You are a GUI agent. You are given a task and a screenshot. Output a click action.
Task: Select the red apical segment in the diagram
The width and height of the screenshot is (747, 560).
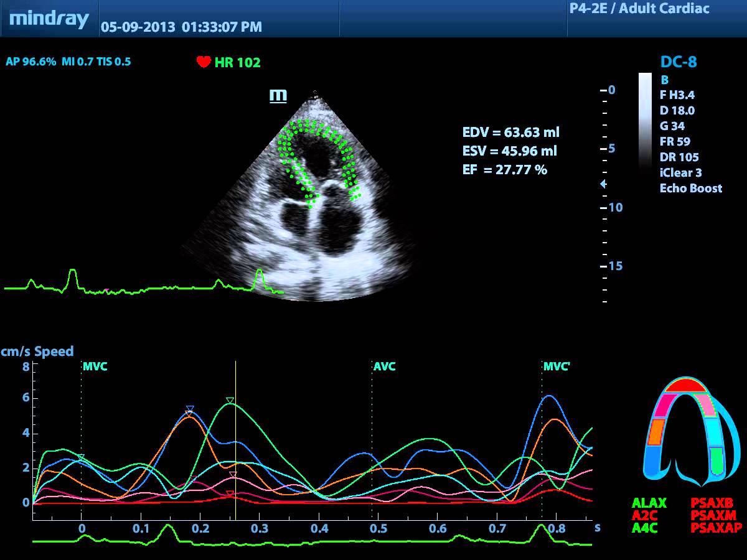(685, 385)
